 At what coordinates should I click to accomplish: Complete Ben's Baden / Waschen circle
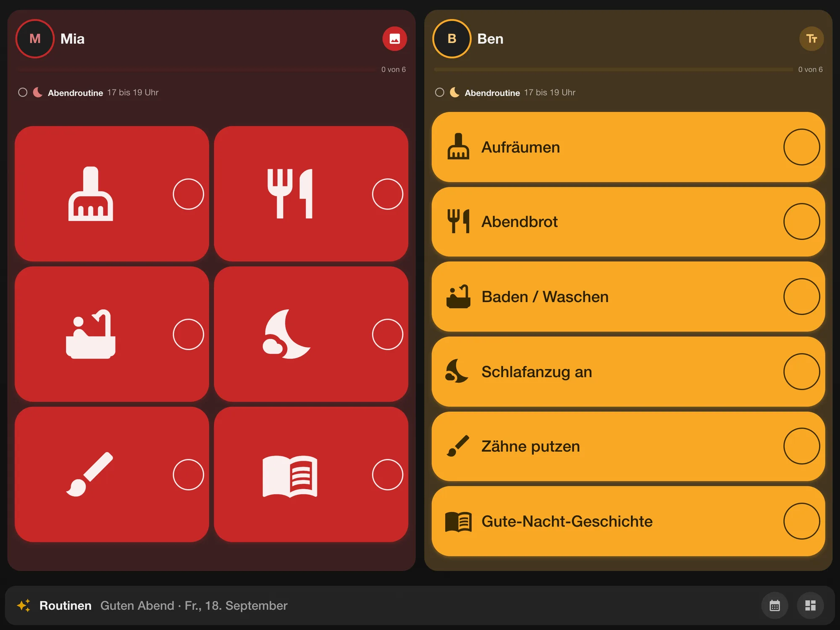[801, 296]
